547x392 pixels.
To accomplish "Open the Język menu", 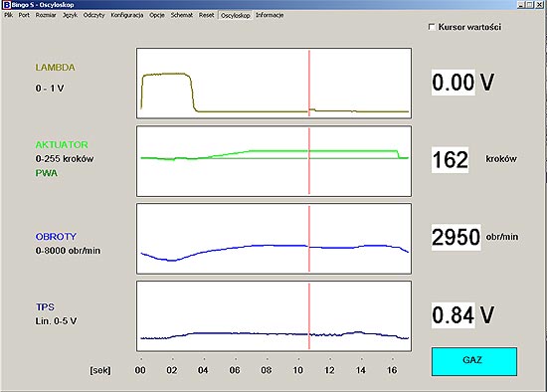I will point(71,15).
